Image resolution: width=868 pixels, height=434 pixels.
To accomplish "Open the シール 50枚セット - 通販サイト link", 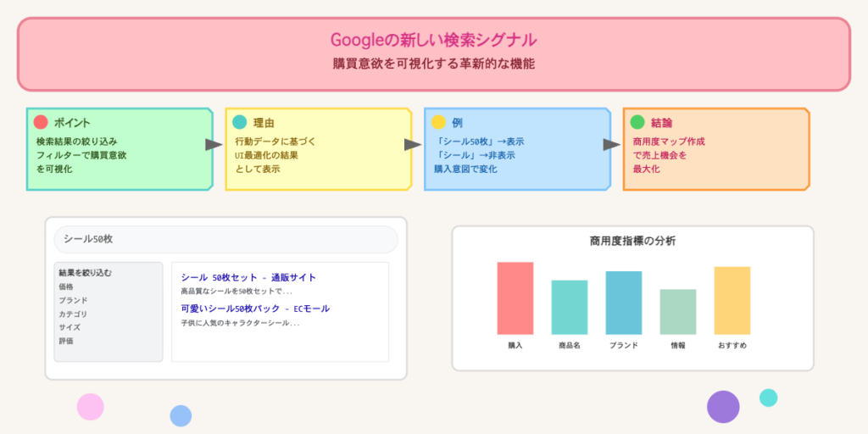I will (248, 277).
